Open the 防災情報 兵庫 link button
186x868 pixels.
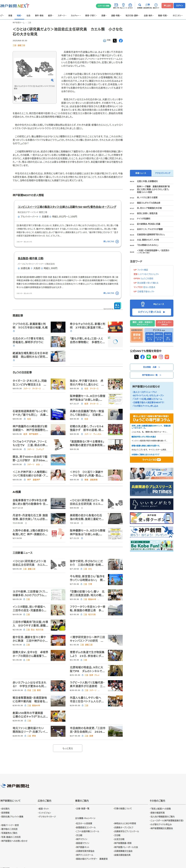point(152,367)
